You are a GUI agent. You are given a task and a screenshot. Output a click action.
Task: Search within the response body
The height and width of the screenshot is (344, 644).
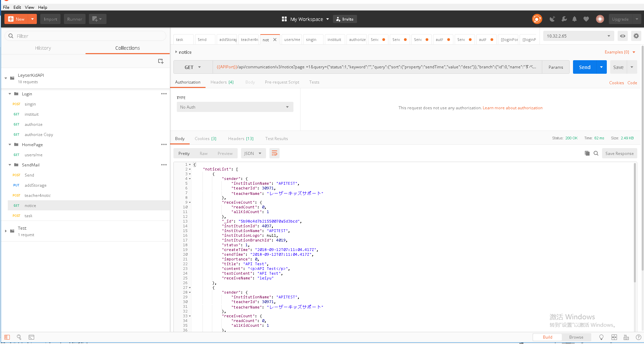tap(596, 153)
